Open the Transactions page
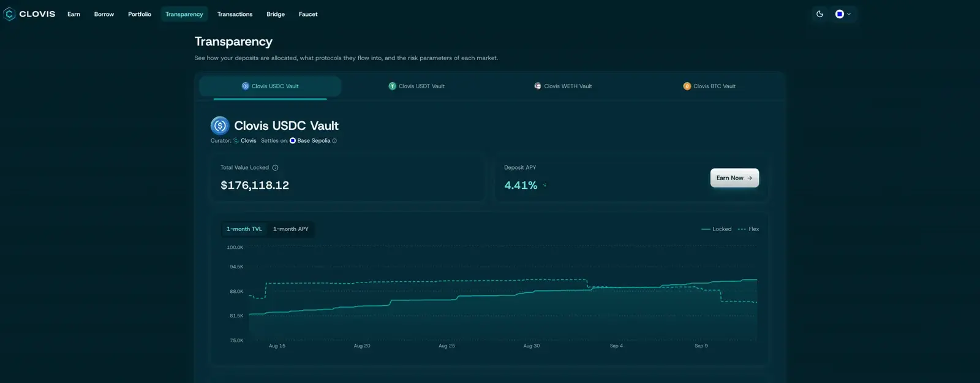The width and height of the screenshot is (980, 383). (235, 14)
